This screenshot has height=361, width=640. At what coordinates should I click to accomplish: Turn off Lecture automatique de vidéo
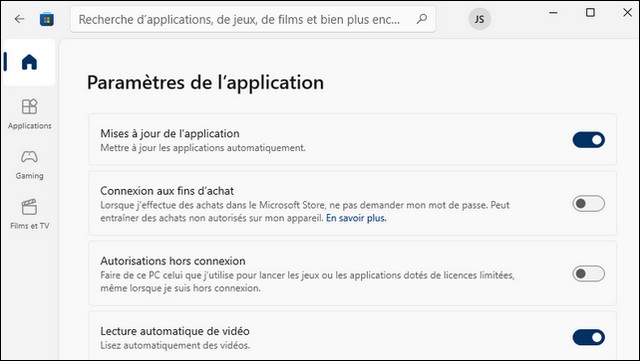[x=588, y=337]
